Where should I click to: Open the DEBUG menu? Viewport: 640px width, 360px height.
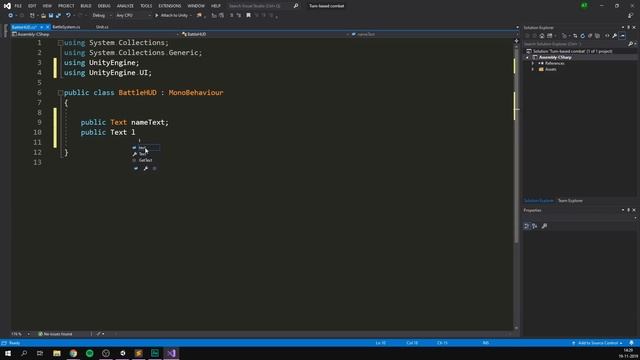104,6
